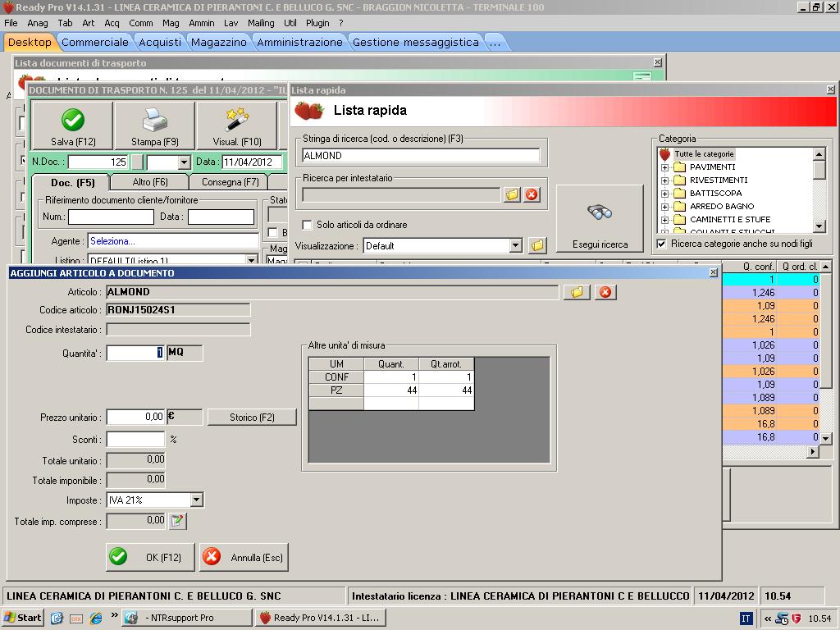
Task: Open NTRsupport Pro taskbar item
Action: 186,618
